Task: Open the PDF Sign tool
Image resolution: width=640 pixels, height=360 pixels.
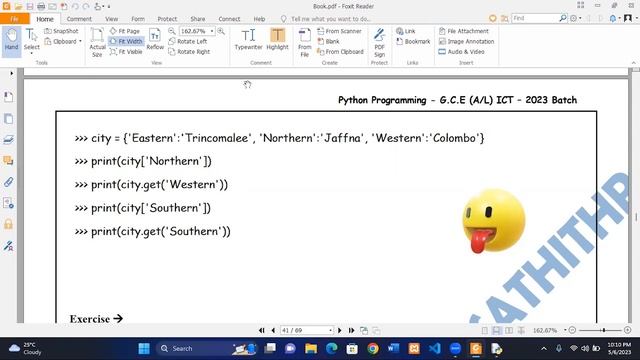Action: pyautogui.click(x=379, y=42)
